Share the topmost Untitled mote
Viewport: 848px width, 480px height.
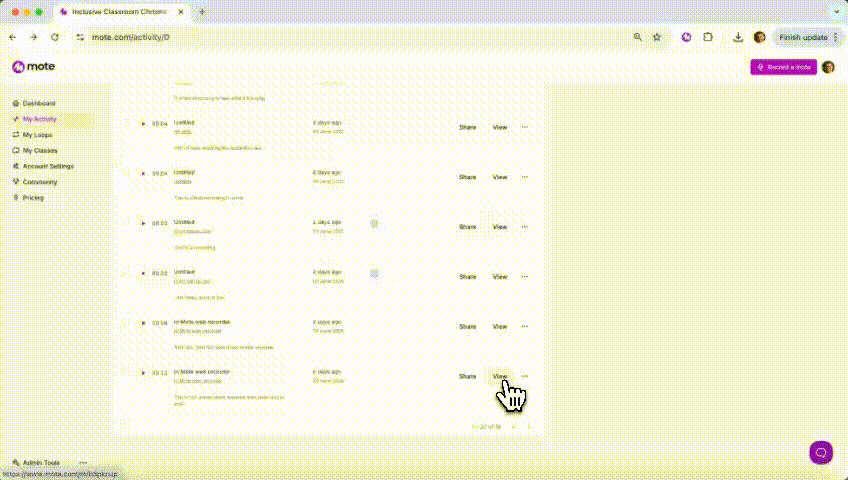click(x=467, y=127)
